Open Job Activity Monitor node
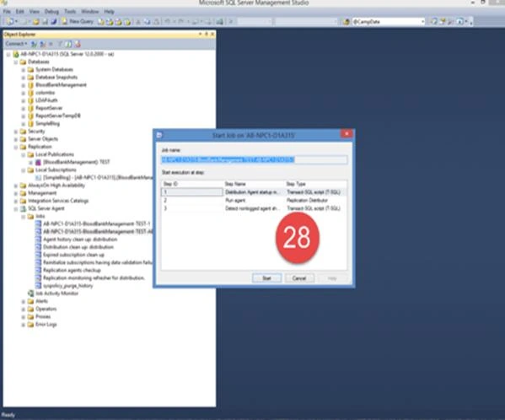This screenshot has height=420, width=505. tap(57, 293)
